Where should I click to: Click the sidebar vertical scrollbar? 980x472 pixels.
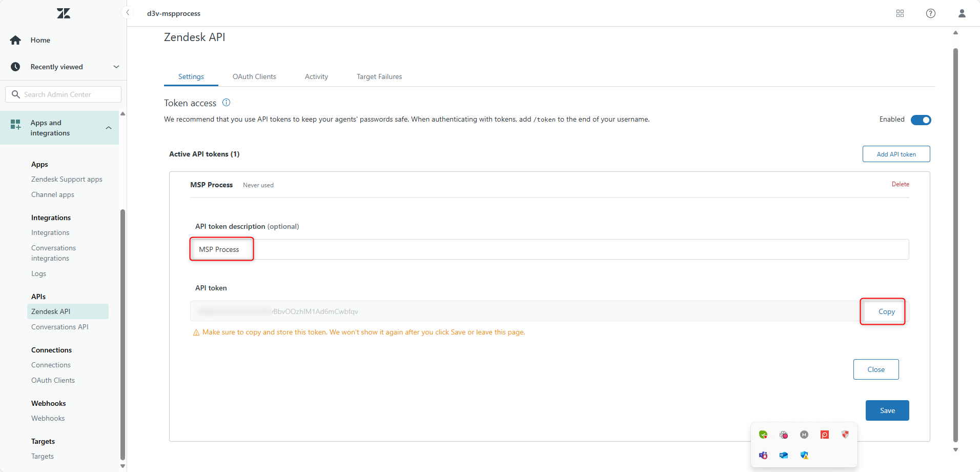122,335
